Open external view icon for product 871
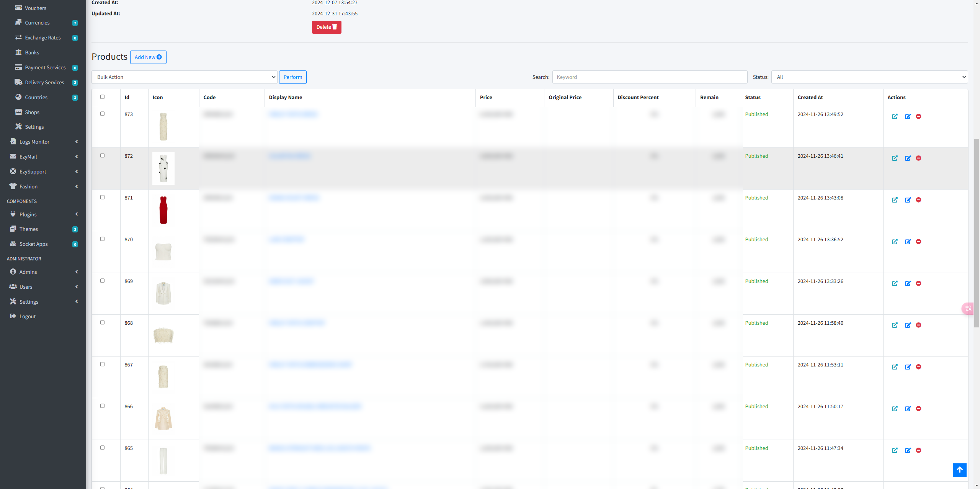The width and height of the screenshot is (980, 489). pos(895,200)
